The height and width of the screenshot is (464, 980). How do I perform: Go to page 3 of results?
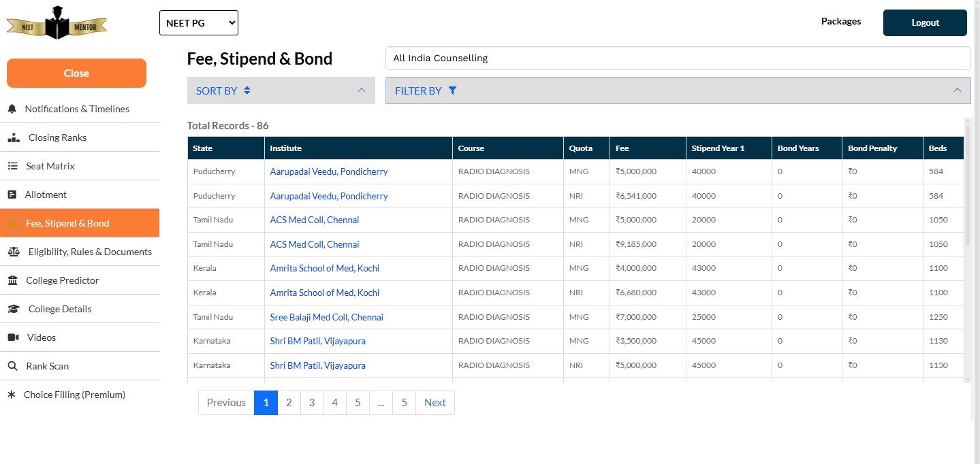pyautogui.click(x=311, y=403)
